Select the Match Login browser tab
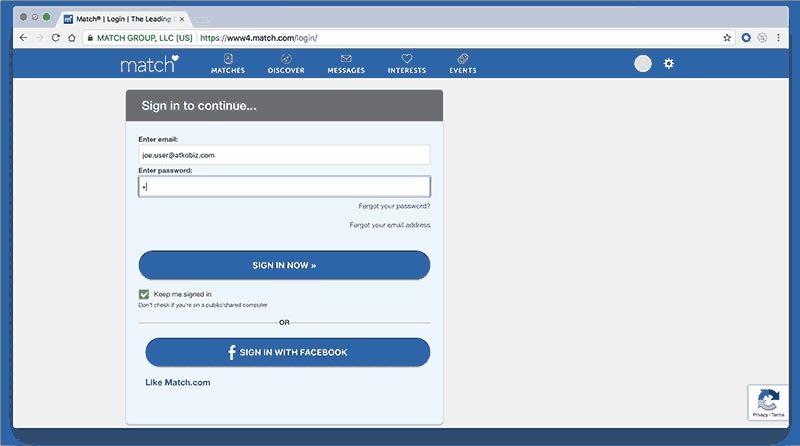This screenshot has width=800, height=446. 122,19
